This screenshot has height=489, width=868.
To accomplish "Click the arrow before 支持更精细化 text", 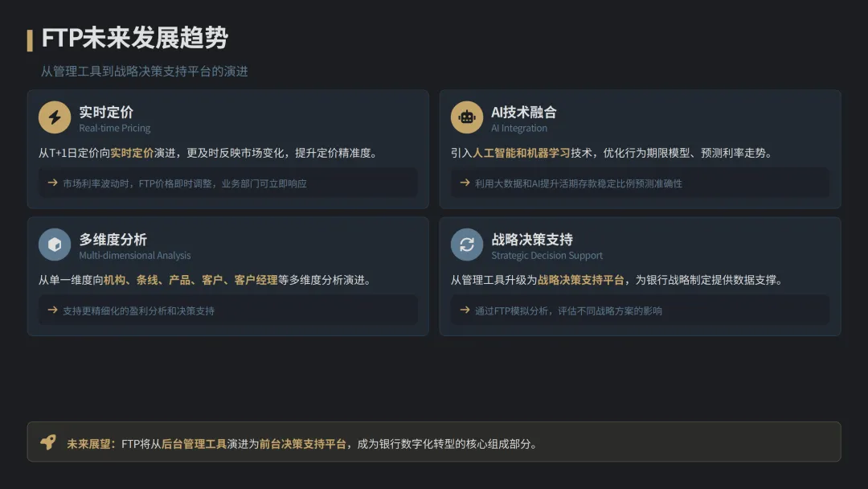I will tap(52, 310).
